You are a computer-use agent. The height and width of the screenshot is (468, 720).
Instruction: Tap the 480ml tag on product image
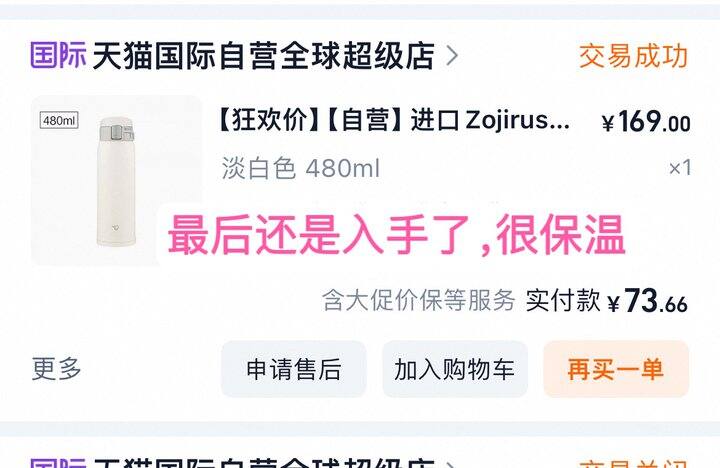click(59, 120)
